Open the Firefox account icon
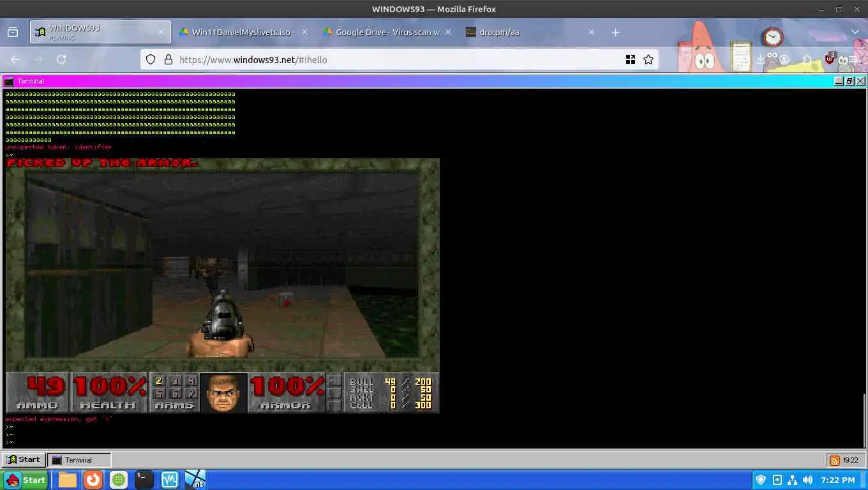This screenshot has width=868, height=490. pos(784,59)
